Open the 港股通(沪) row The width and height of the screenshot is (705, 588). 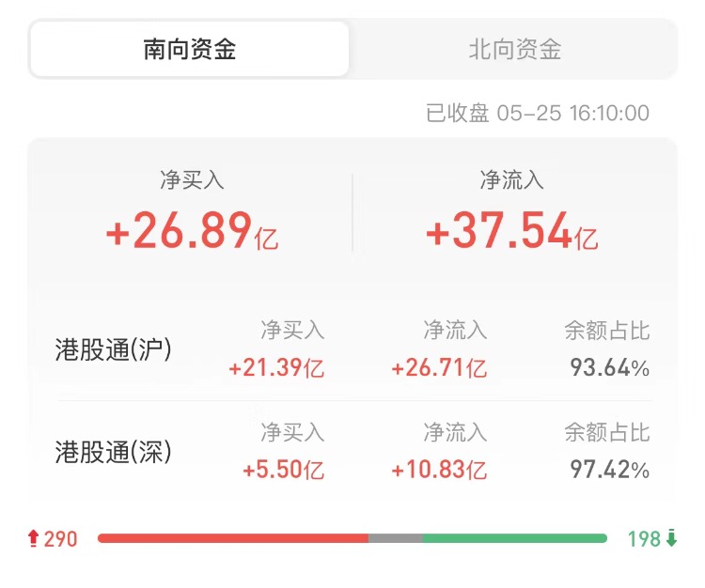click(x=352, y=350)
